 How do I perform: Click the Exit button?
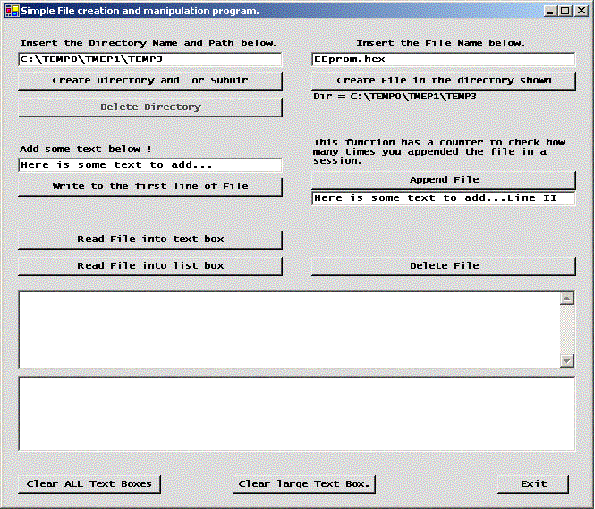point(533,484)
